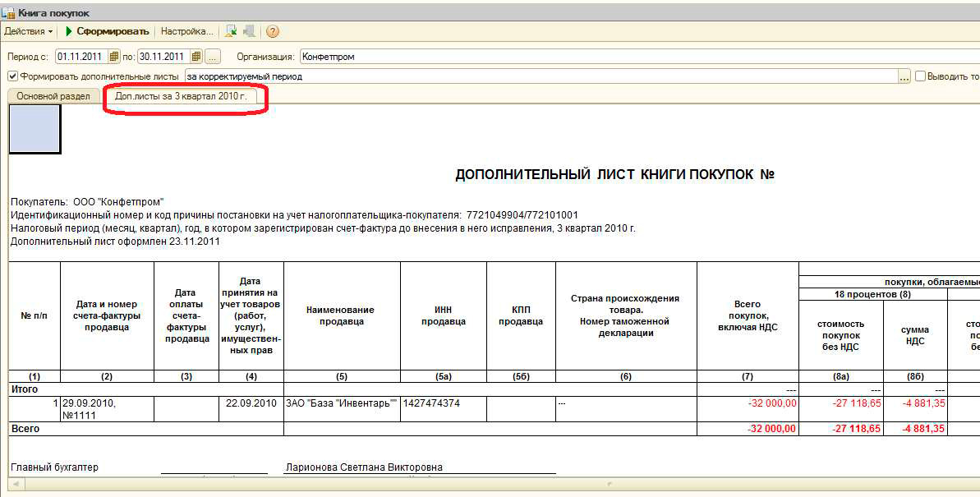Open calendar for period start date 01.11.2011

point(113,57)
